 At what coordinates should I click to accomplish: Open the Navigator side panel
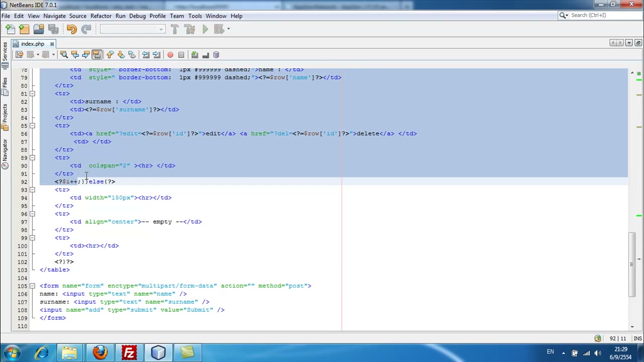point(5,154)
